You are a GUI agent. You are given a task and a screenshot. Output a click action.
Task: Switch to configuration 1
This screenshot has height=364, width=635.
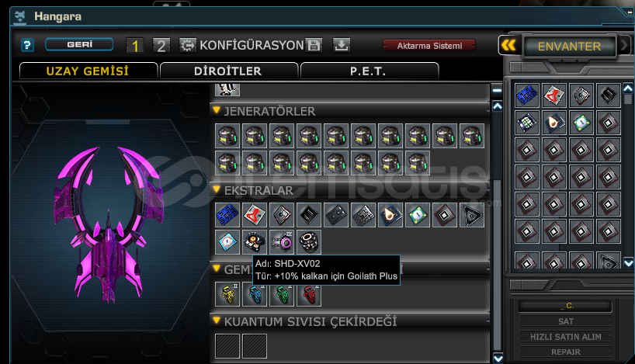click(x=135, y=45)
